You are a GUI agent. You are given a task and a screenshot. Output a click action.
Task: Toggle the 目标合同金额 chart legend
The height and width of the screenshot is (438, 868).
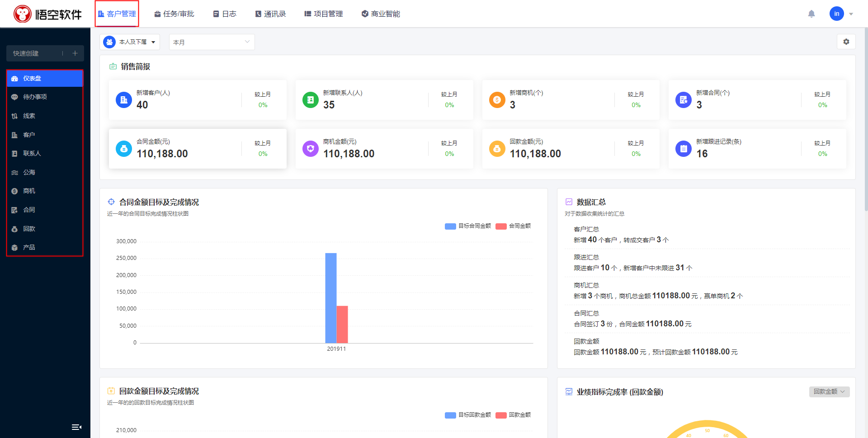click(x=468, y=226)
